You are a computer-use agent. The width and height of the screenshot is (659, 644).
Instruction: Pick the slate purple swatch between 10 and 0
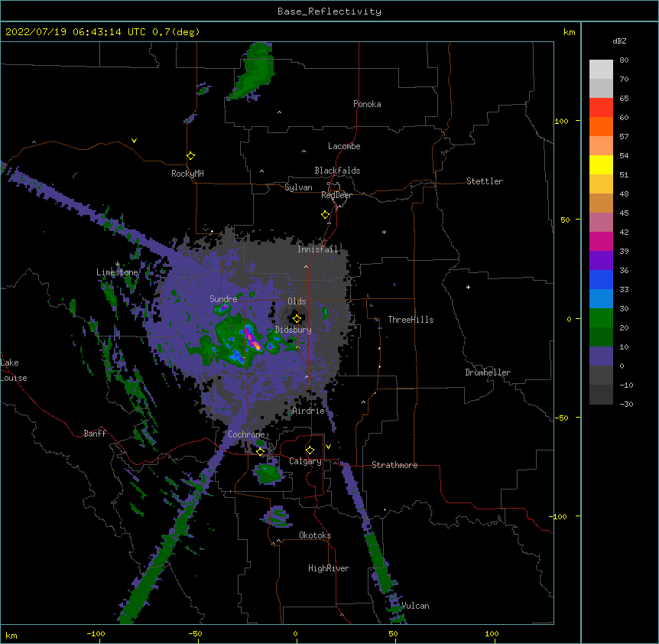(x=601, y=356)
